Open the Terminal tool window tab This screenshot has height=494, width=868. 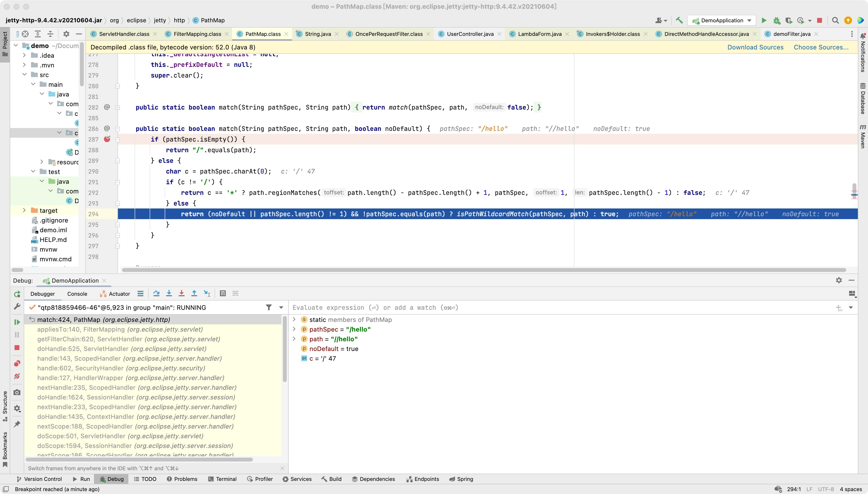click(x=222, y=479)
